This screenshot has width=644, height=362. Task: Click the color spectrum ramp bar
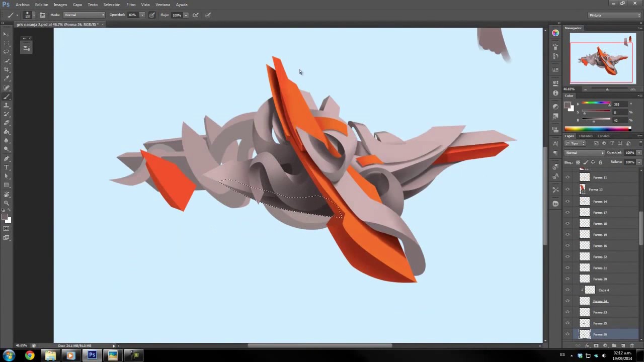(x=598, y=129)
